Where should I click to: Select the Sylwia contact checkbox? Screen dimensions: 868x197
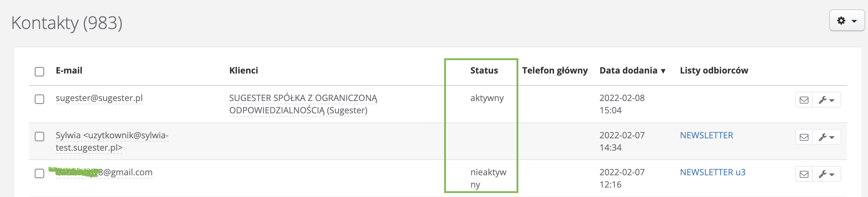[39, 137]
